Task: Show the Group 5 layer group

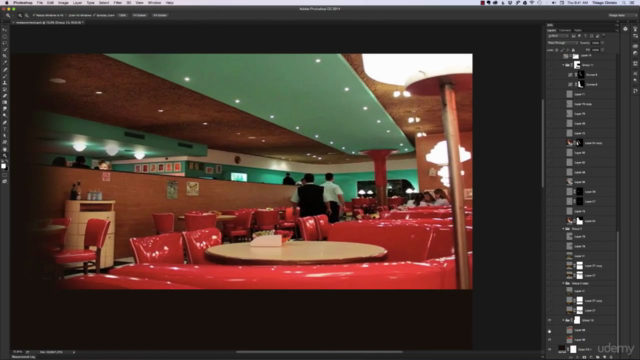Action: point(549,229)
